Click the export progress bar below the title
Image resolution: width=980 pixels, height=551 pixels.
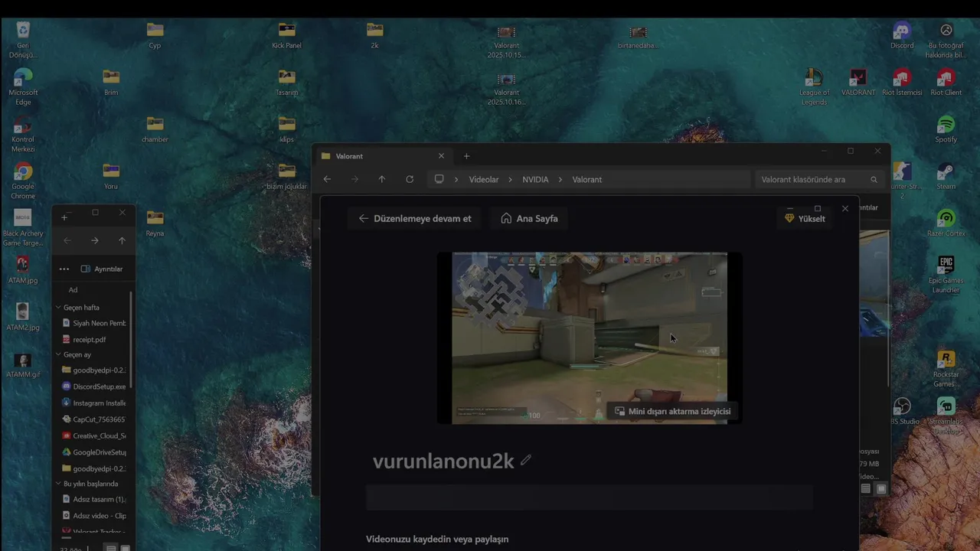(x=589, y=497)
